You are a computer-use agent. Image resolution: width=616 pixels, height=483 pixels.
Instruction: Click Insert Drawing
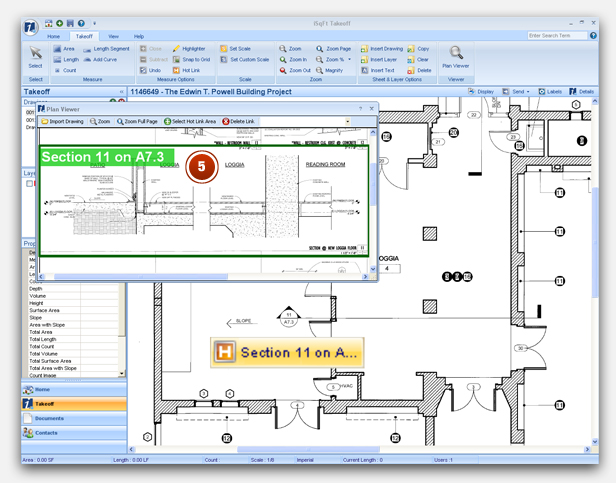pos(382,49)
